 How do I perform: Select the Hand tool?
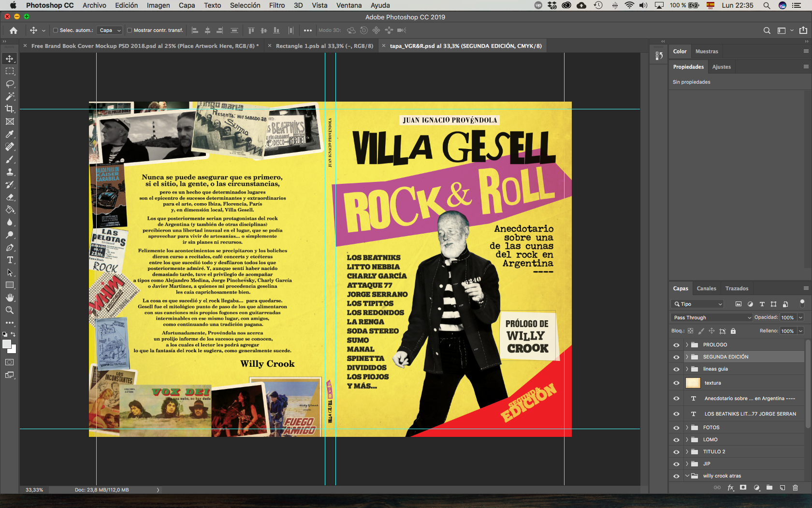tap(10, 298)
